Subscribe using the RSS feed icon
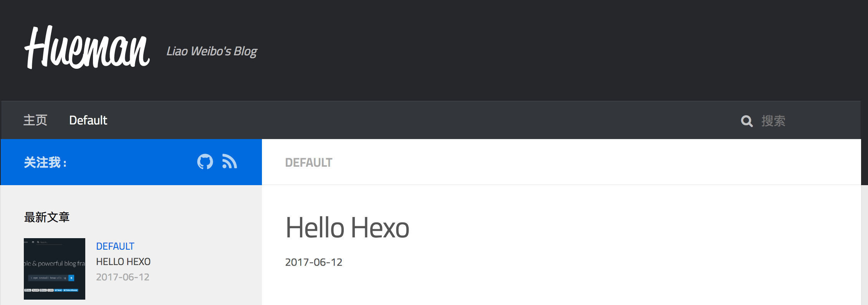The width and height of the screenshot is (868, 305). point(229,162)
